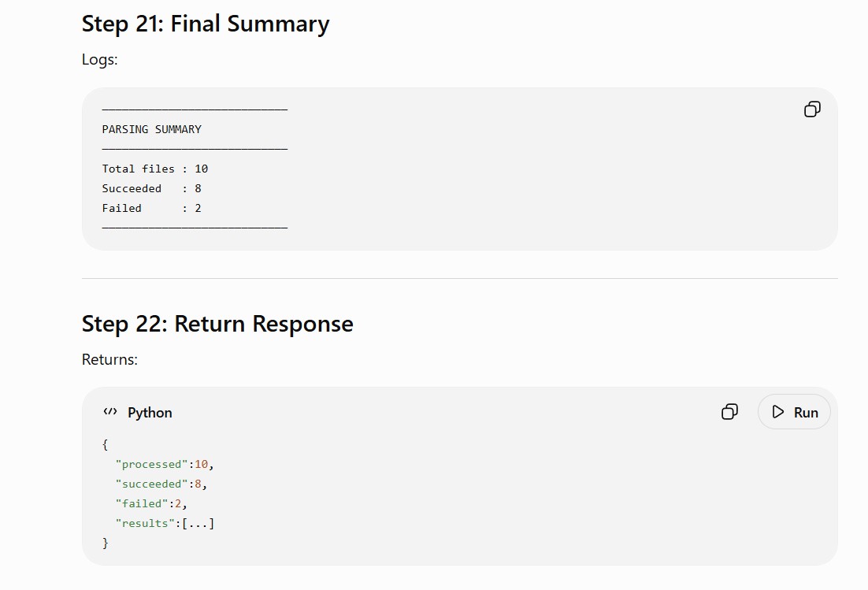Click the Step 22: Return Response heading
The image size is (868, 590).
point(217,324)
